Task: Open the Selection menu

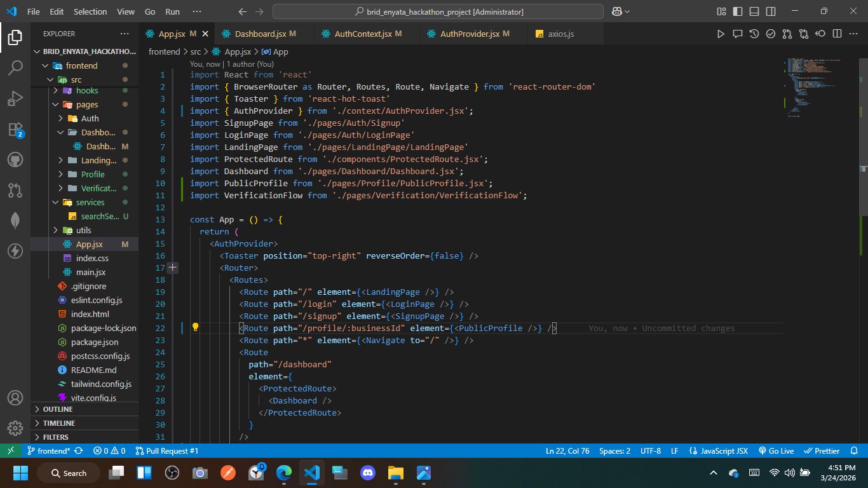Action: [90, 11]
